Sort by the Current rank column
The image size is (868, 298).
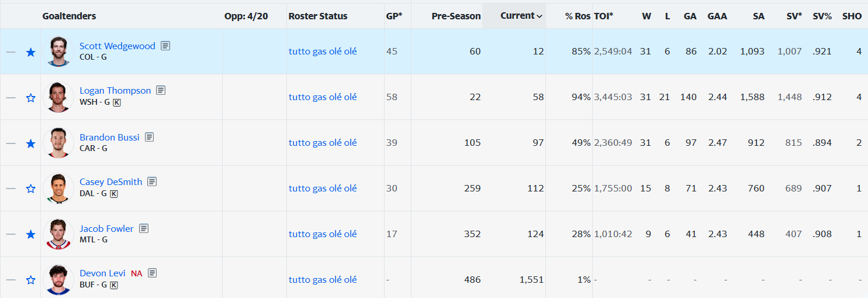521,16
